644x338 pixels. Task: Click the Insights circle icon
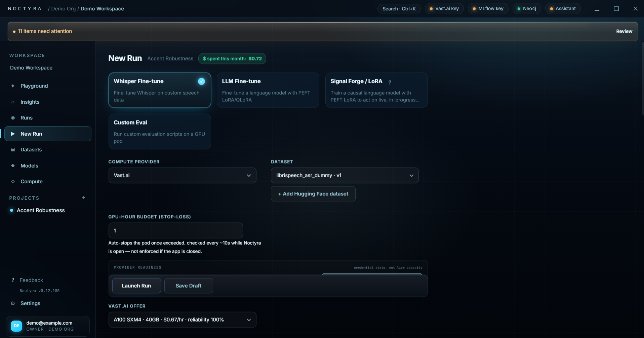(13, 102)
